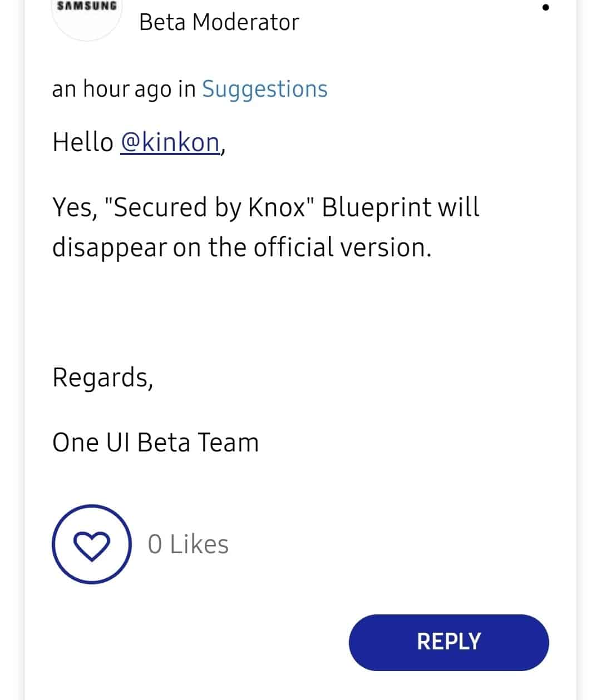Click the 'Regards,' closing line
The width and height of the screenshot is (597, 700).
tap(103, 378)
